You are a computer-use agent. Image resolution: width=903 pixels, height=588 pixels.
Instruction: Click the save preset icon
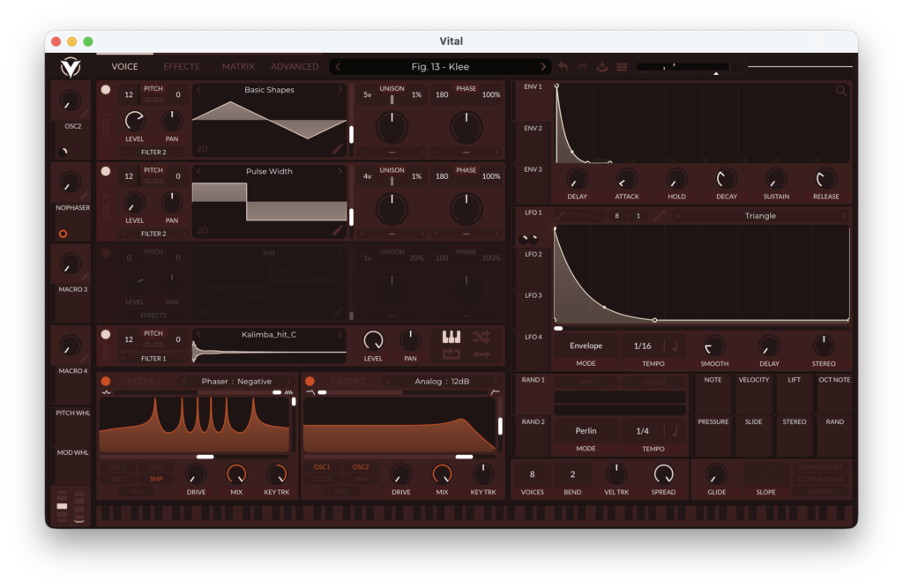click(602, 67)
